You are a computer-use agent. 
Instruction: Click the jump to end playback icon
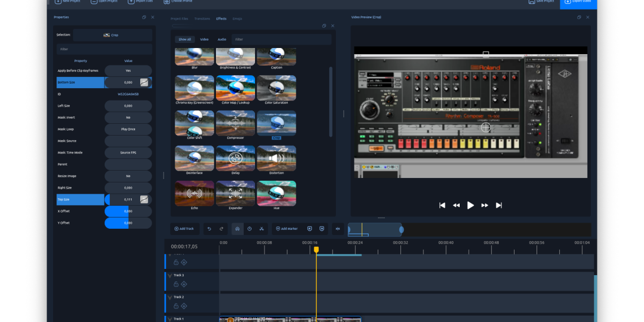click(499, 205)
